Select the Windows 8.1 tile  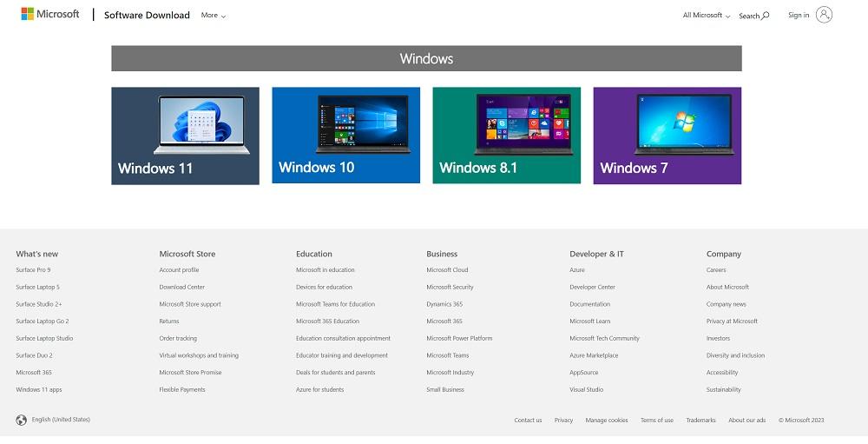506,136
